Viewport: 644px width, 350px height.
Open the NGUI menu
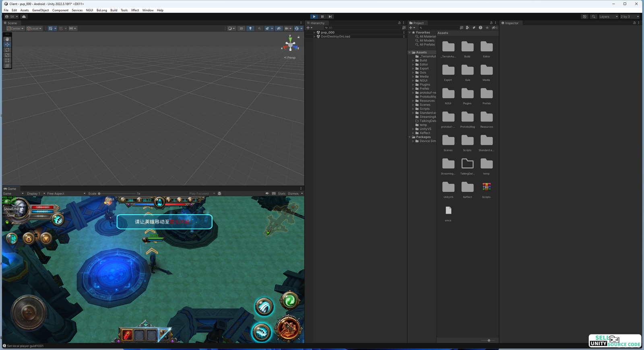[x=90, y=10]
